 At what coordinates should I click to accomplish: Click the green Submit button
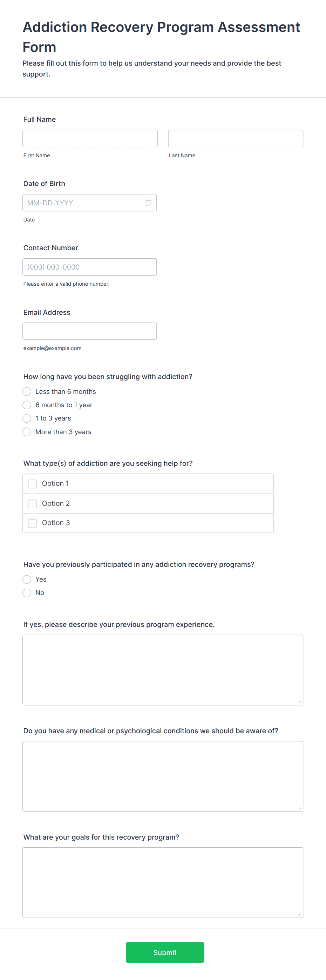165,953
